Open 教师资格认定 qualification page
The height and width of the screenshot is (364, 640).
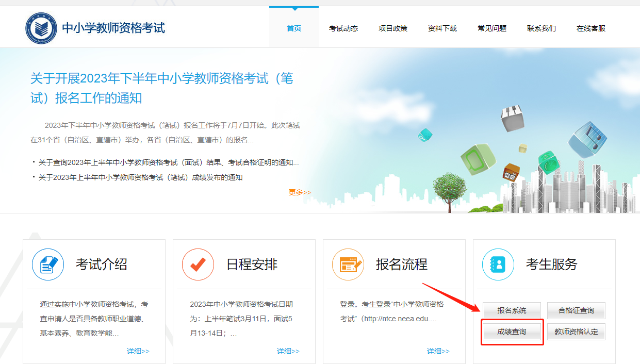(x=576, y=332)
